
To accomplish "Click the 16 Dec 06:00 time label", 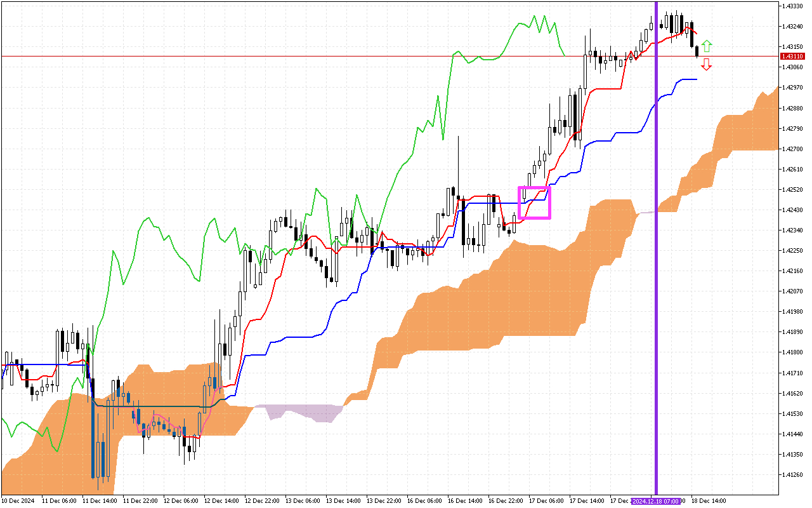I will (424, 501).
